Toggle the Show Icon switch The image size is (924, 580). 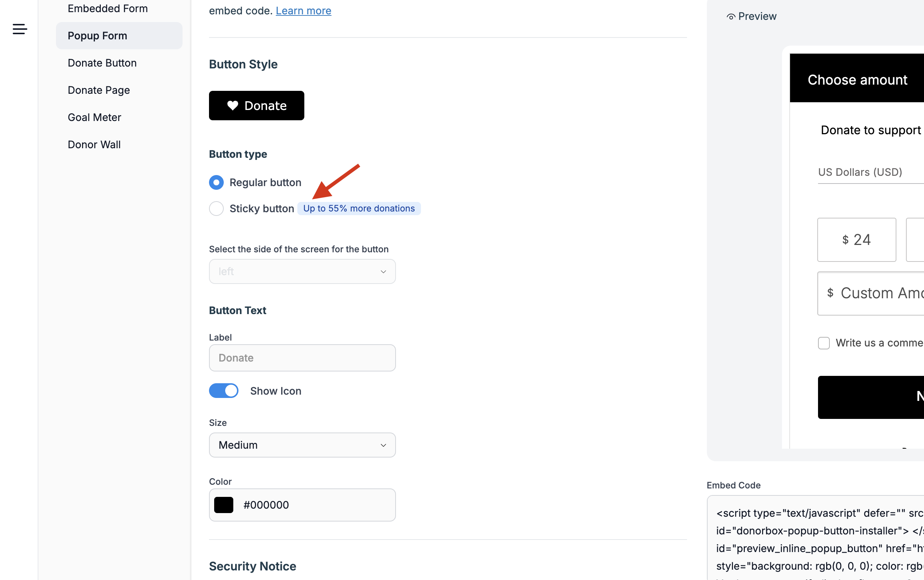pyautogui.click(x=224, y=391)
